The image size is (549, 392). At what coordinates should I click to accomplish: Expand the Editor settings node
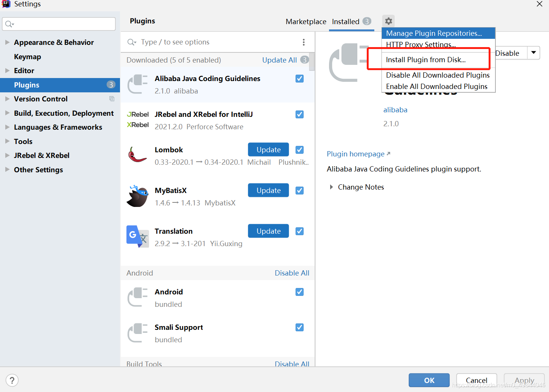click(7, 70)
